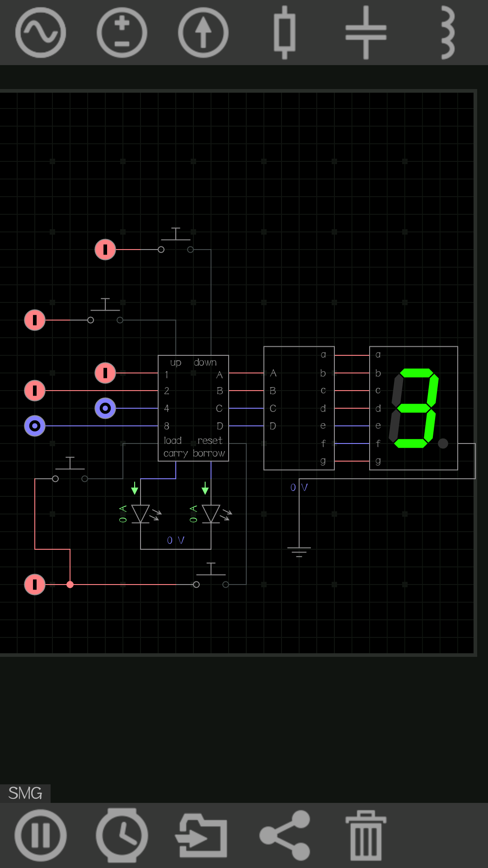Choose the resistor component

(x=285, y=33)
